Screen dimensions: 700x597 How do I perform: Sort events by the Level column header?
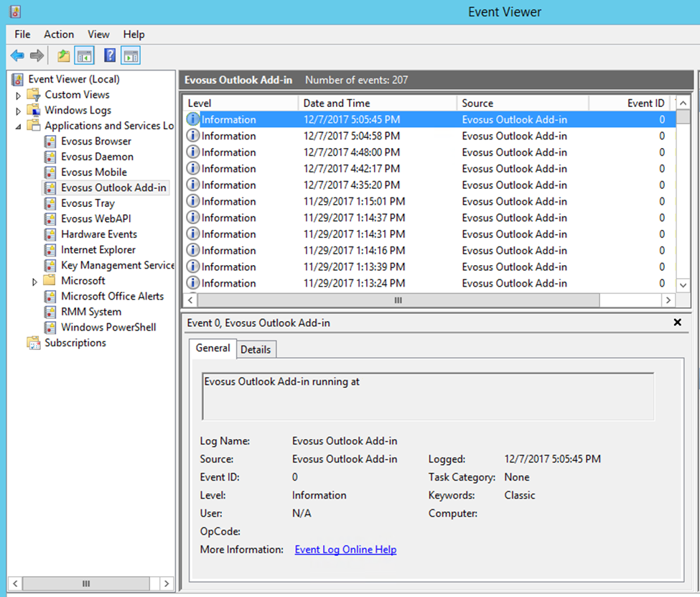pos(241,103)
